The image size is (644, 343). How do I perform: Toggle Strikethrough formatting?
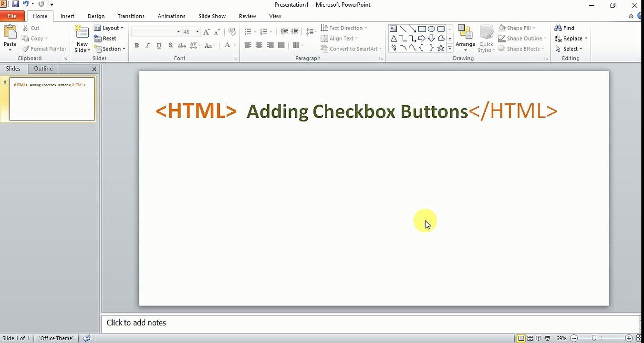[182, 45]
